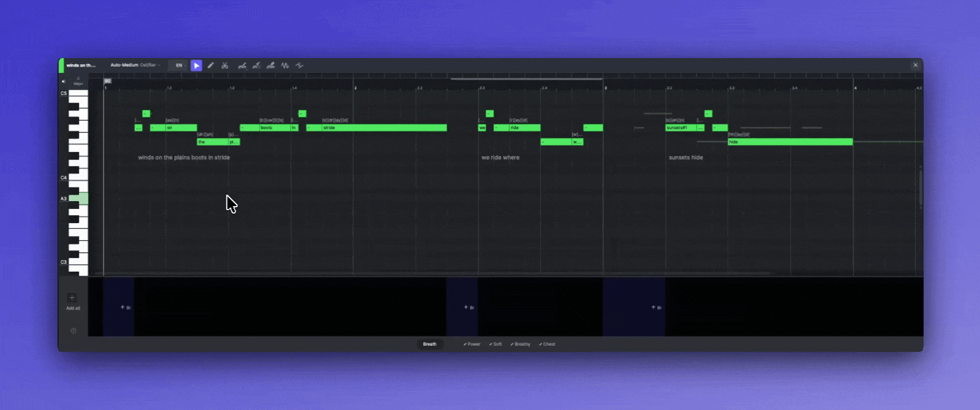Switch to the Breath tab

pos(430,344)
